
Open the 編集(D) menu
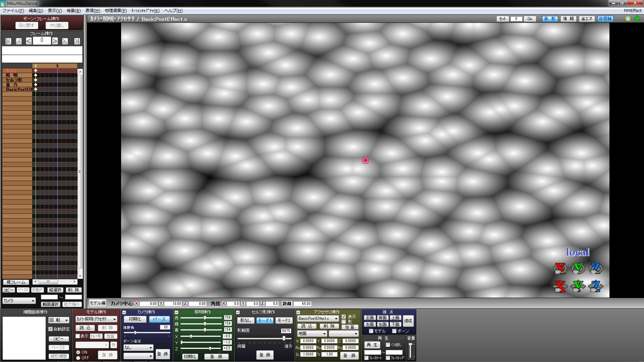(36, 11)
